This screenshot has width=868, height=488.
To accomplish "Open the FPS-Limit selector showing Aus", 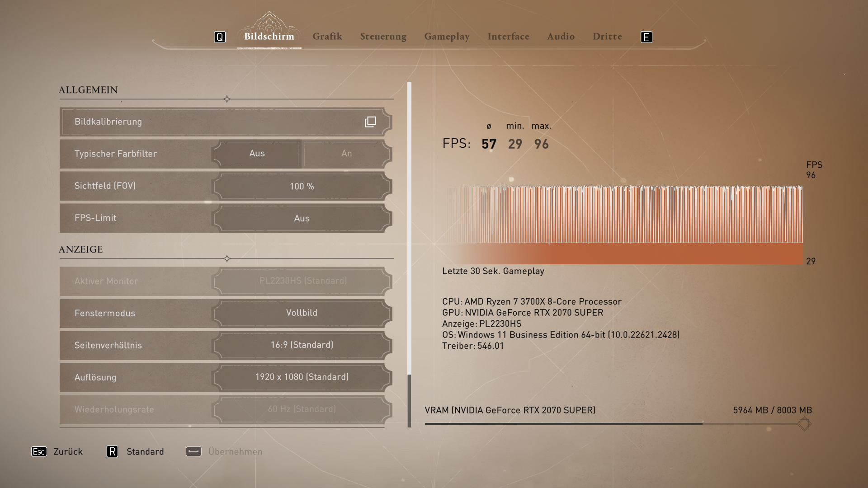I will coord(302,218).
